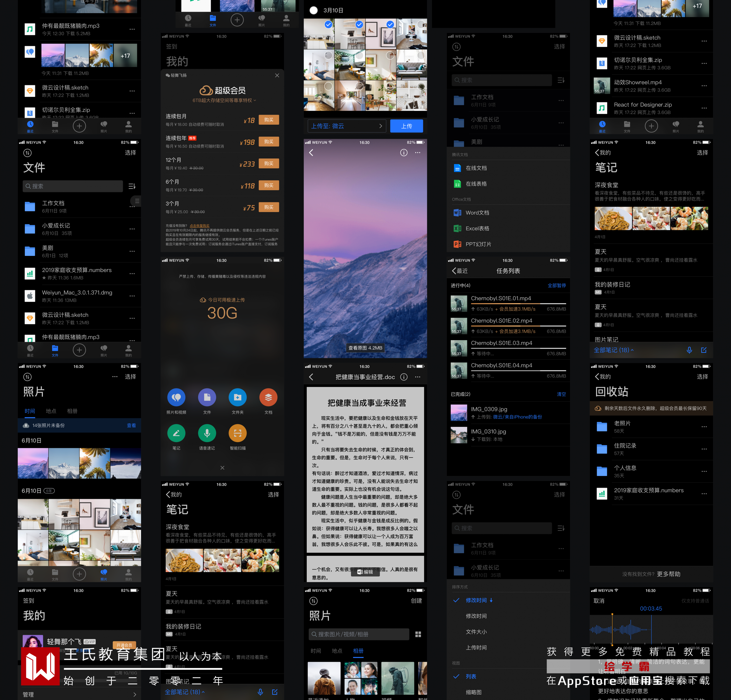Toggle the 3月10日 select-all circle
The image size is (731, 700).
point(314,10)
